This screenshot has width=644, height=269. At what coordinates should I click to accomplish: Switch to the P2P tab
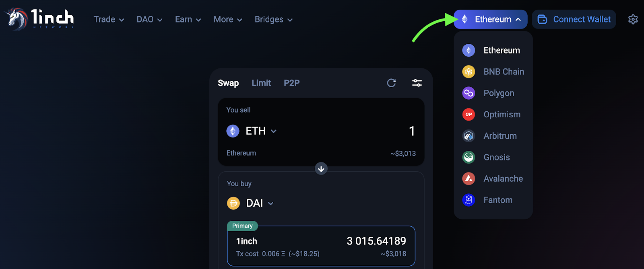point(292,83)
